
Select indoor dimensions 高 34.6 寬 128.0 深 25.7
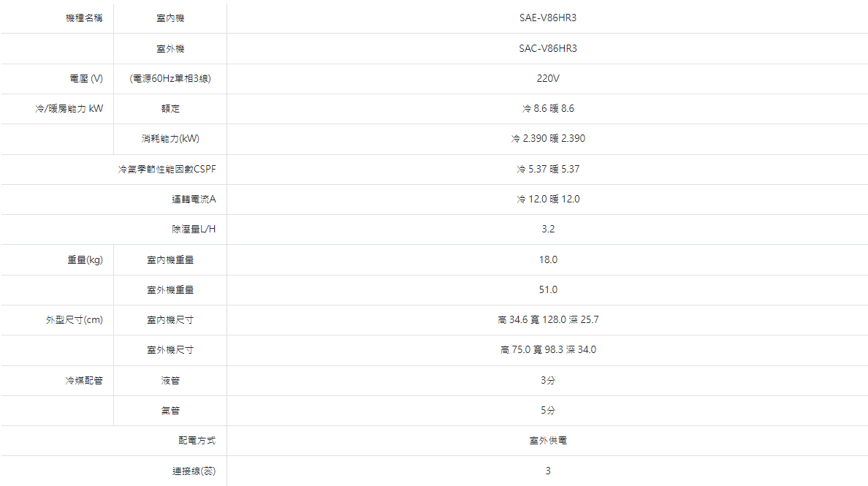(547, 319)
